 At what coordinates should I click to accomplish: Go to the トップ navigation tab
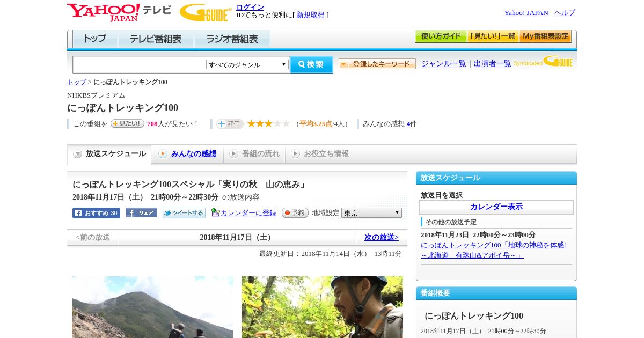[x=95, y=39]
